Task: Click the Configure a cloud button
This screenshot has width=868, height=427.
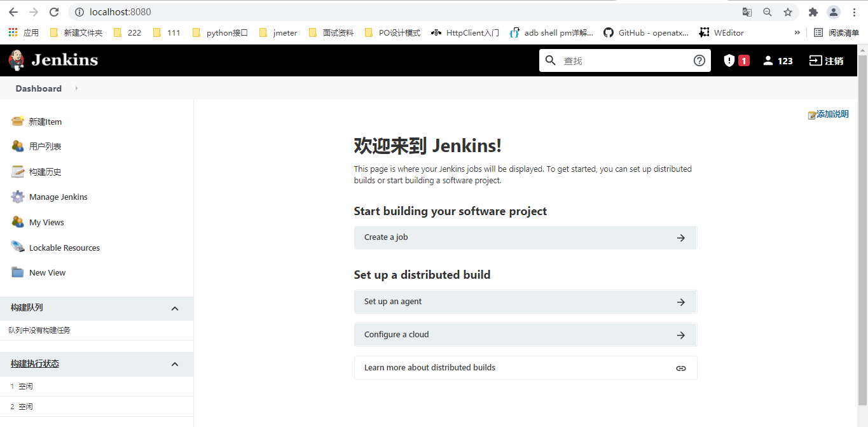Action: (x=525, y=335)
